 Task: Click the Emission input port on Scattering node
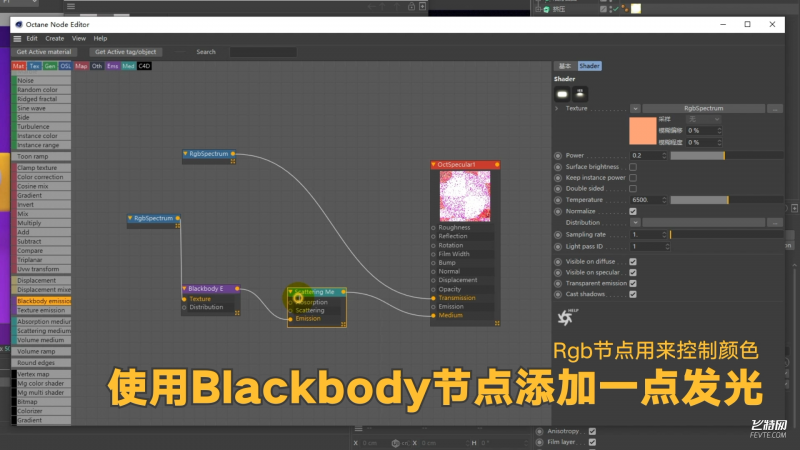coord(290,319)
